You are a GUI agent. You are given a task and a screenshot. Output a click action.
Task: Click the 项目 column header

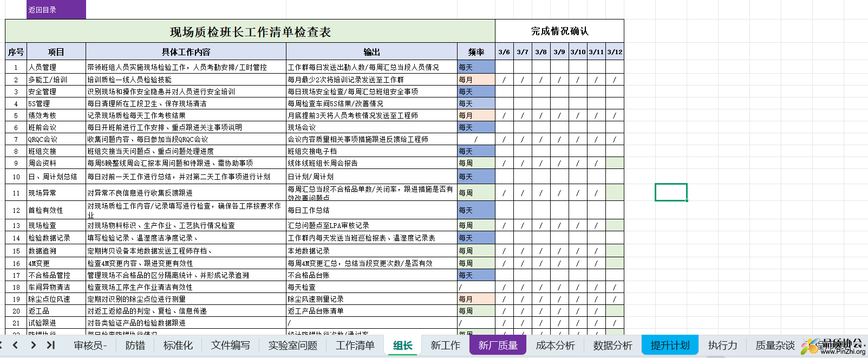56,51
